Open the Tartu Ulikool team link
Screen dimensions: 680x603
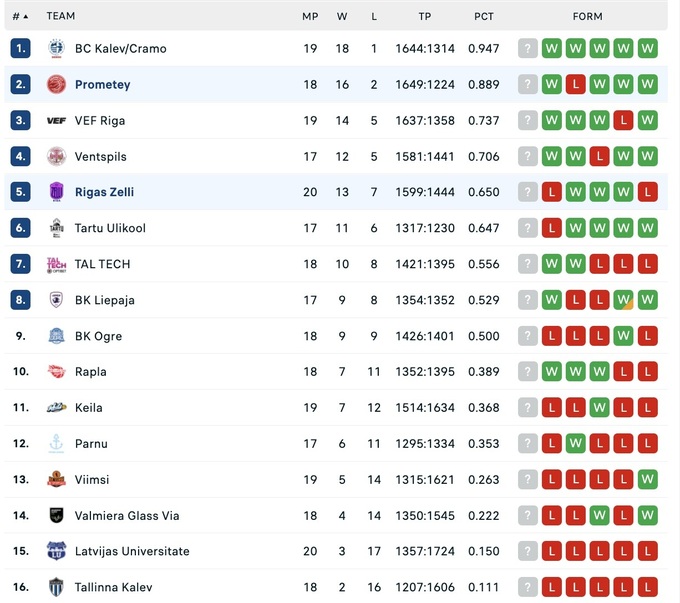(110, 228)
